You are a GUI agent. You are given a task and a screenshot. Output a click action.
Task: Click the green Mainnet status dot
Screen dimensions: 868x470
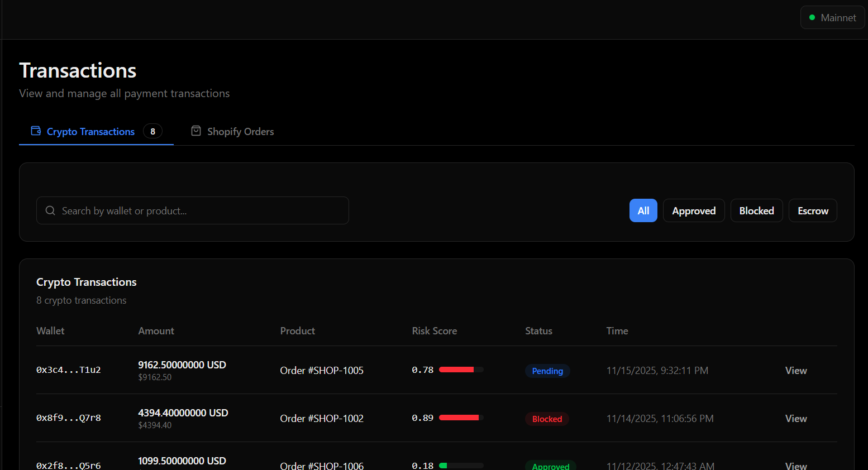coord(812,17)
